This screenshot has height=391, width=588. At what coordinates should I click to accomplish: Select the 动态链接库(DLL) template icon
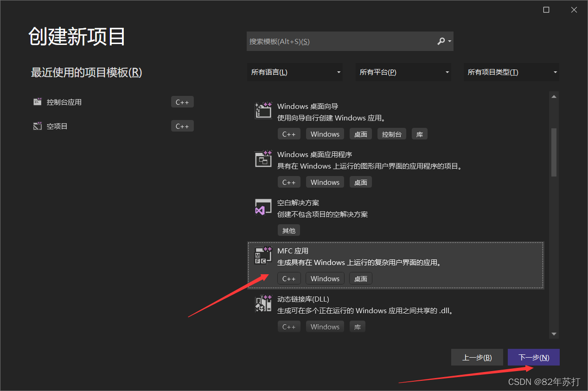pos(263,303)
